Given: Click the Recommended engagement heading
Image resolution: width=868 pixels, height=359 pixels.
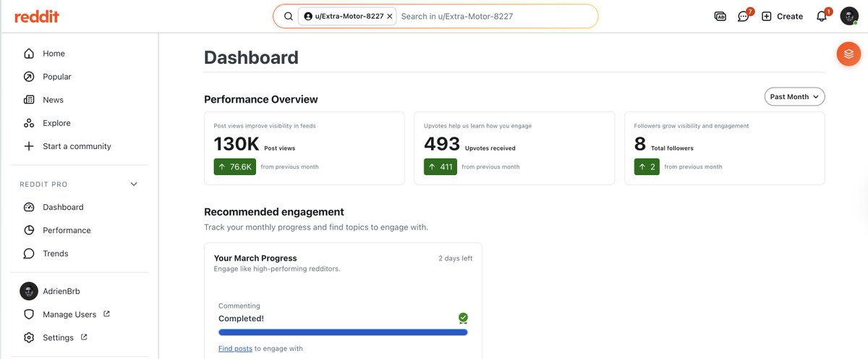Looking at the screenshot, I should pos(274,212).
